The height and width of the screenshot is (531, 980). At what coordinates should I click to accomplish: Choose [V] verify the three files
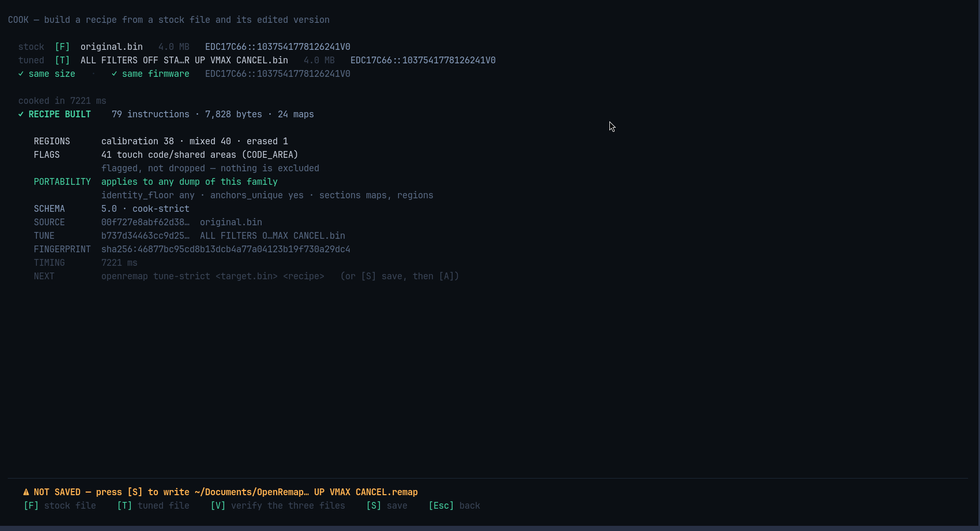point(278,506)
